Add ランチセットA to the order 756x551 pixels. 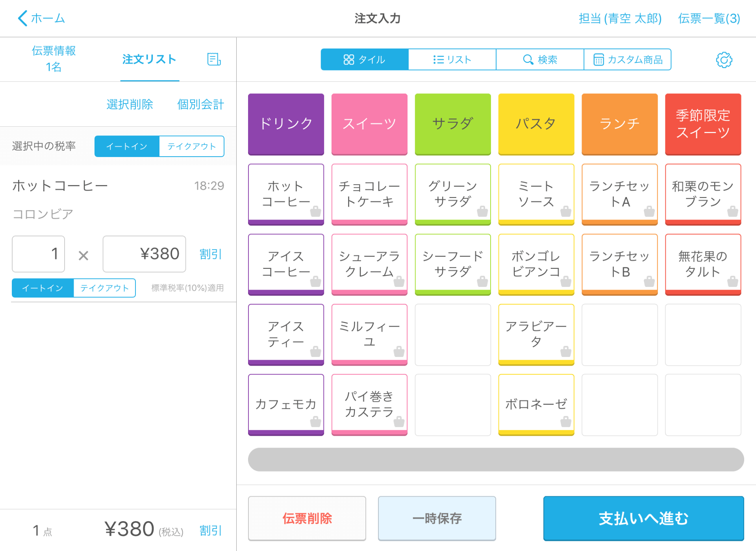tap(620, 194)
